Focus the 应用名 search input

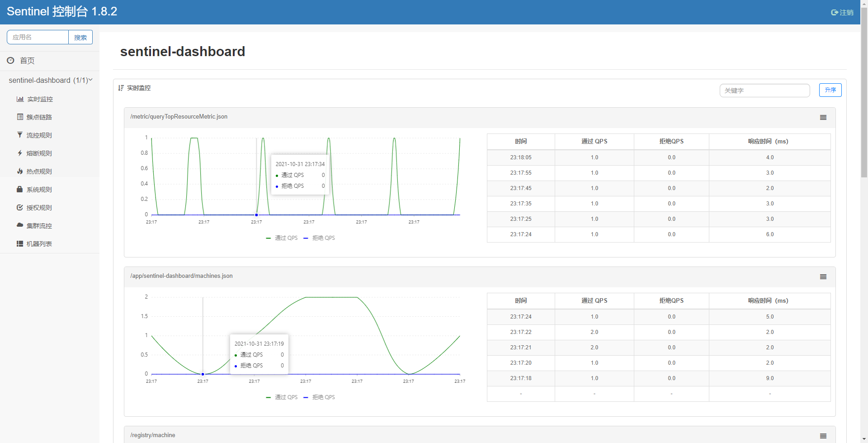(38, 37)
